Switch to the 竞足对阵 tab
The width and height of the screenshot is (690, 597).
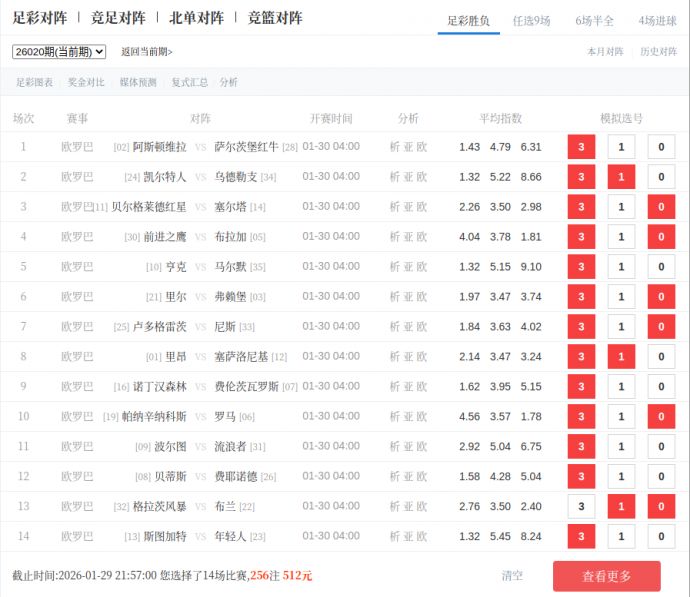[x=118, y=18]
